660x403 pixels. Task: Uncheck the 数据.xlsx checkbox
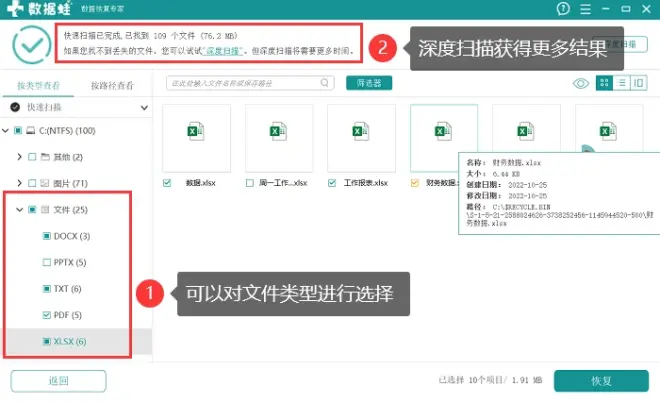coord(167,183)
